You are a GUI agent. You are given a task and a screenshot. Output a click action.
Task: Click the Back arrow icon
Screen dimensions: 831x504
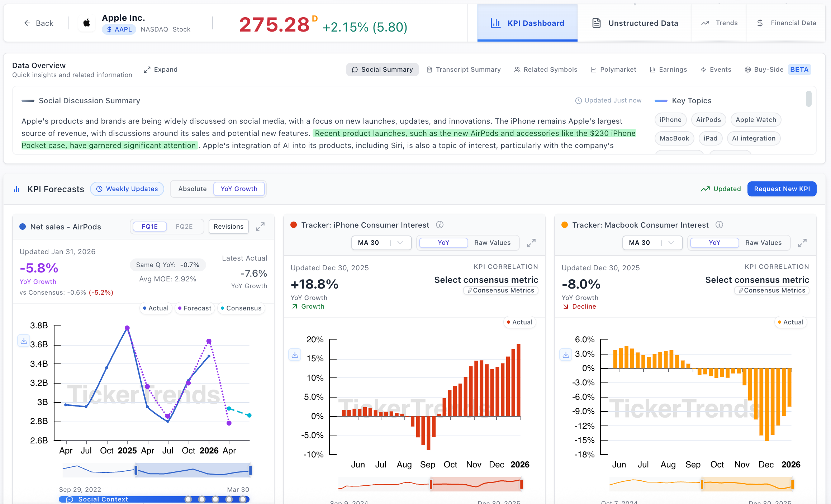[x=27, y=23]
